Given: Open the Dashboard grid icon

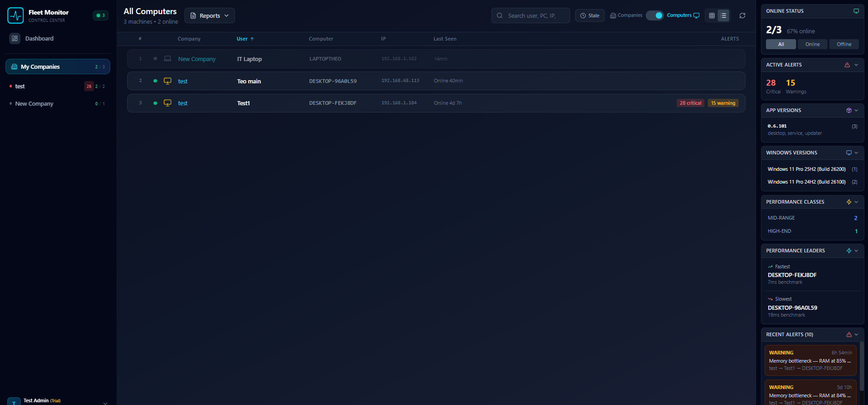Looking at the screenshot, I should 15,38.
